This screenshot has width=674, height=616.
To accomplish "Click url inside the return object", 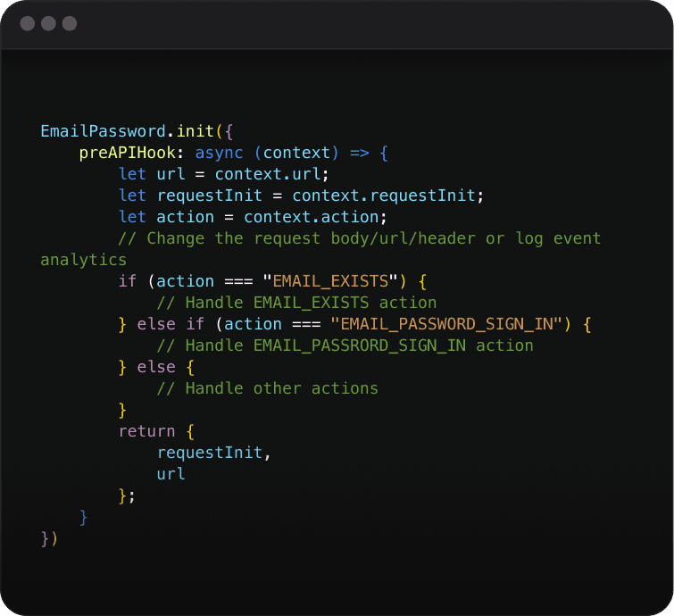I will coord(171,474).
